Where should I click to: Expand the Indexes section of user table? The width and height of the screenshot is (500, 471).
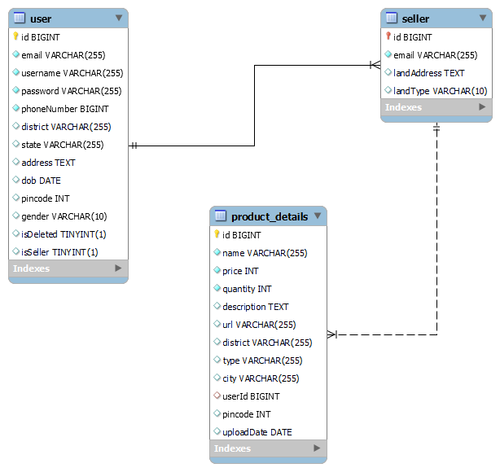(x=118, y=268)
